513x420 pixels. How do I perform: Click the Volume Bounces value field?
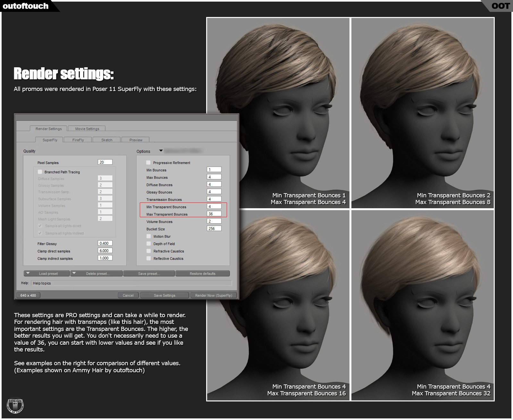coord(214,221)
